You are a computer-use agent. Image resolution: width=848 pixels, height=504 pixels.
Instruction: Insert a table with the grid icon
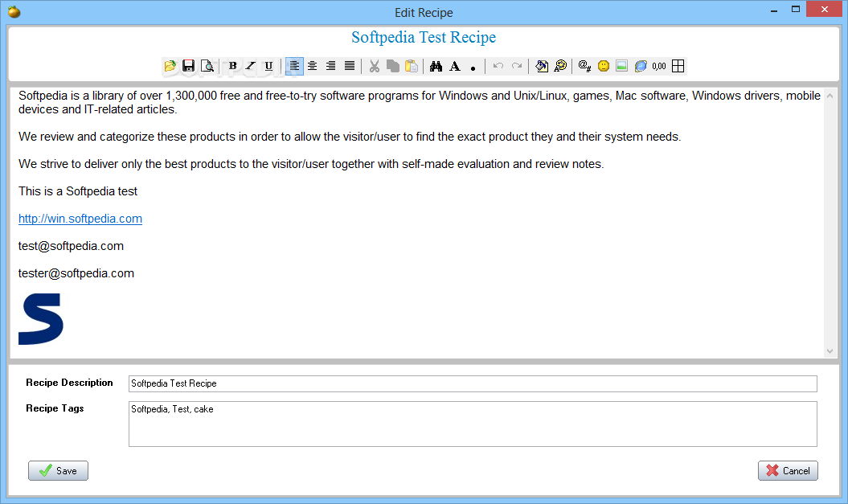click(x=678, y=66)
